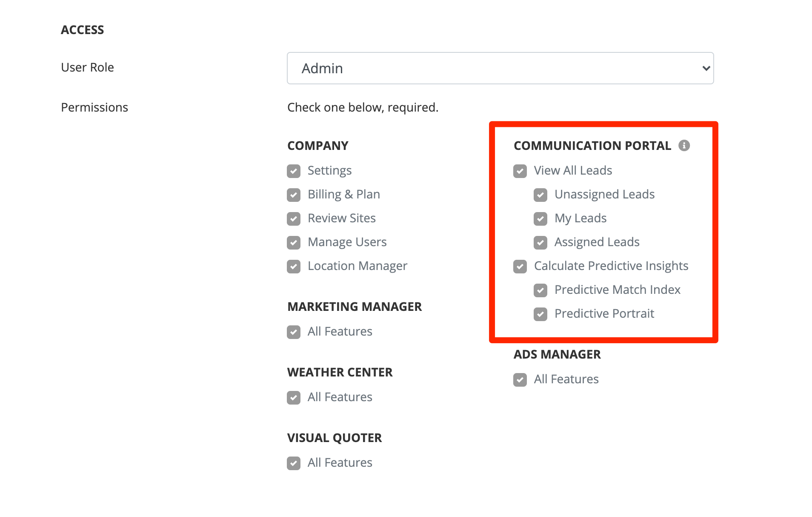Uncheck the Unassigned Leads permission
This screenshot has height=517, width=812.
coord(540,195)
